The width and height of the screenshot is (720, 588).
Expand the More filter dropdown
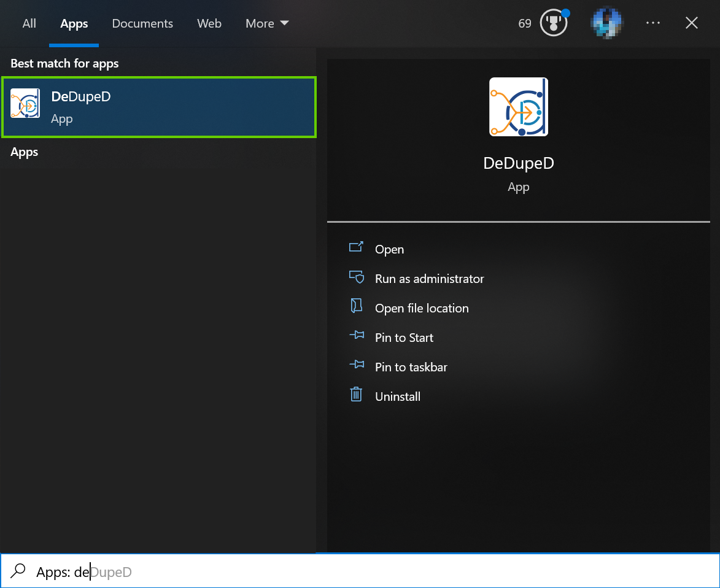coord(267,23)
